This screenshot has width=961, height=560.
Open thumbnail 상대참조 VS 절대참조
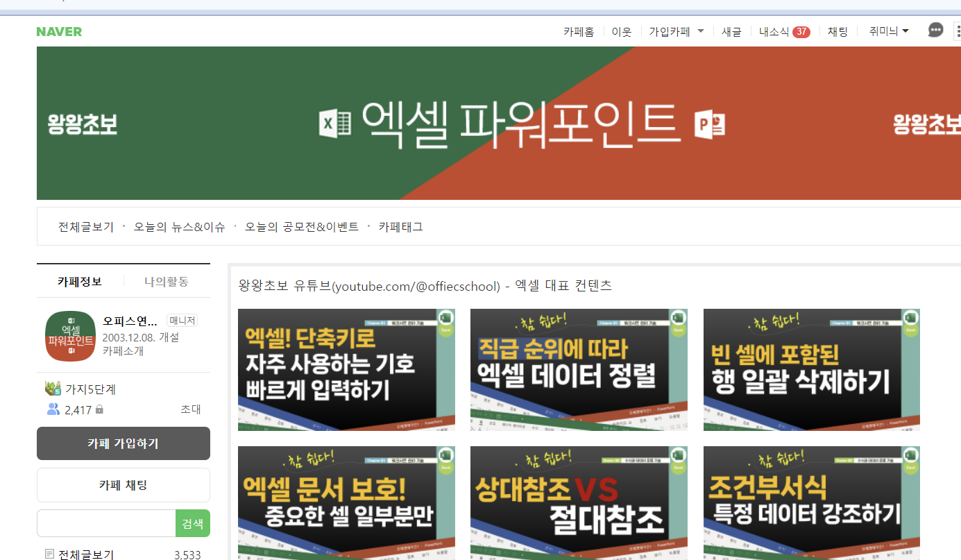(579, 503)
